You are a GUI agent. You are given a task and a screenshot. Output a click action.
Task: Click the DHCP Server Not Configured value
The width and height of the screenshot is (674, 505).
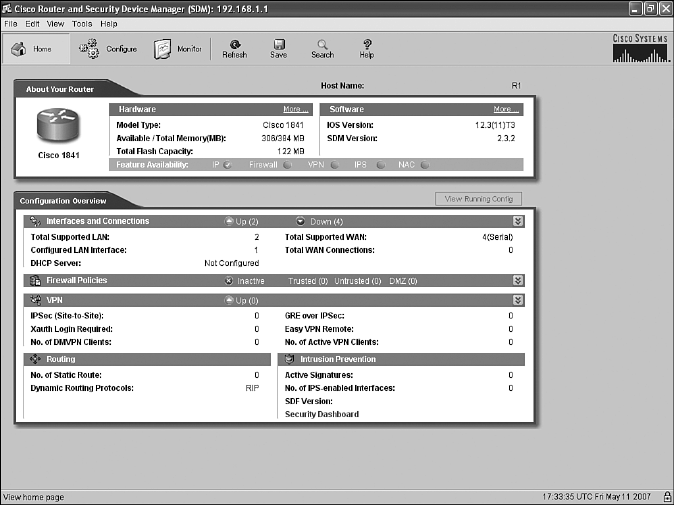(x=232, y=263)
